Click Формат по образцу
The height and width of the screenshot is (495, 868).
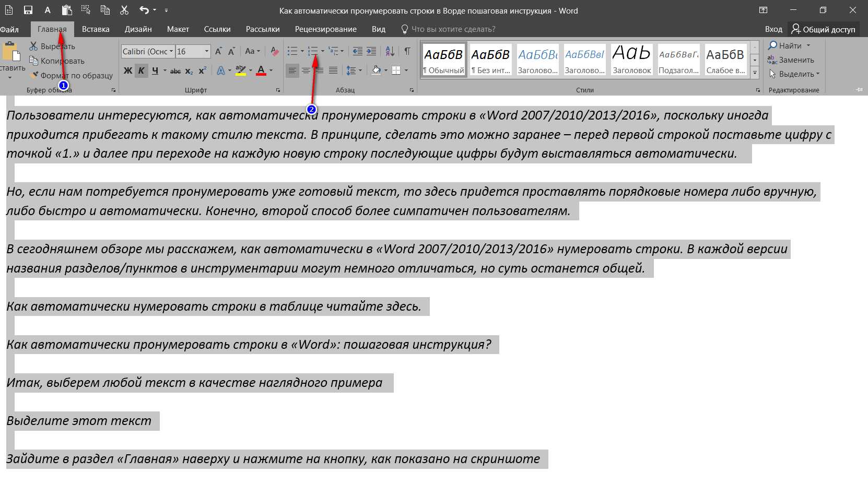[x=71, y=75]
